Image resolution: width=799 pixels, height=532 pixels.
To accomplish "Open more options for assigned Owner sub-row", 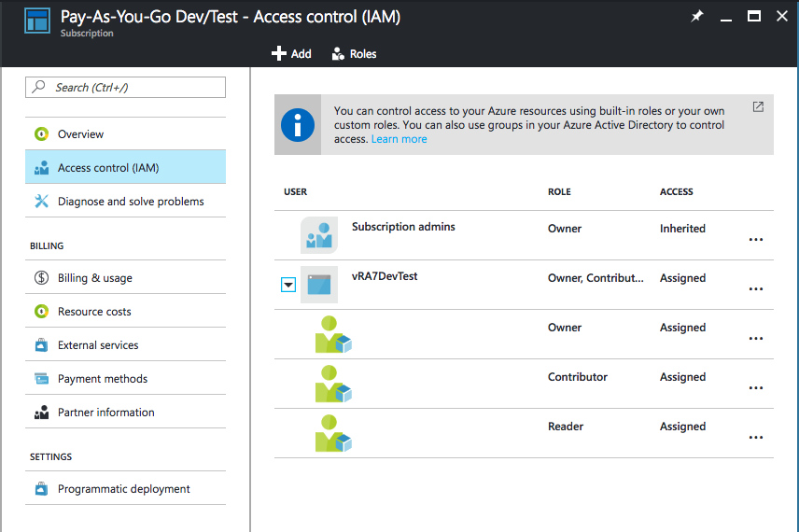I will tap(756, 339).
